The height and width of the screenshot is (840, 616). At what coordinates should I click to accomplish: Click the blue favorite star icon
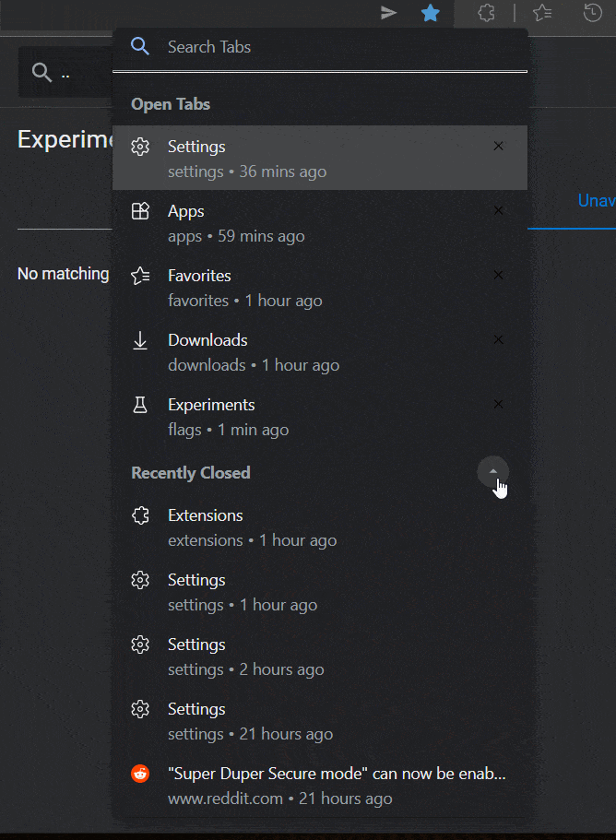click(430, 13)
